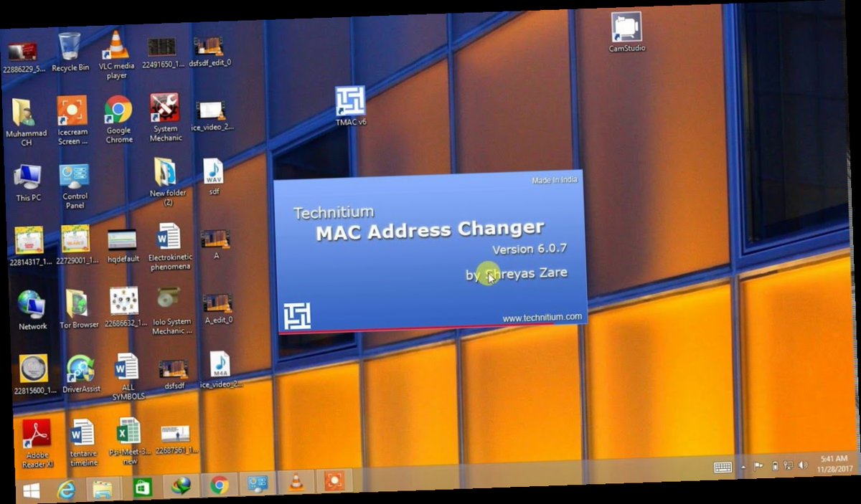
Task: Select the dsfsdf_edit_0 video file
Action: point(211,51)
